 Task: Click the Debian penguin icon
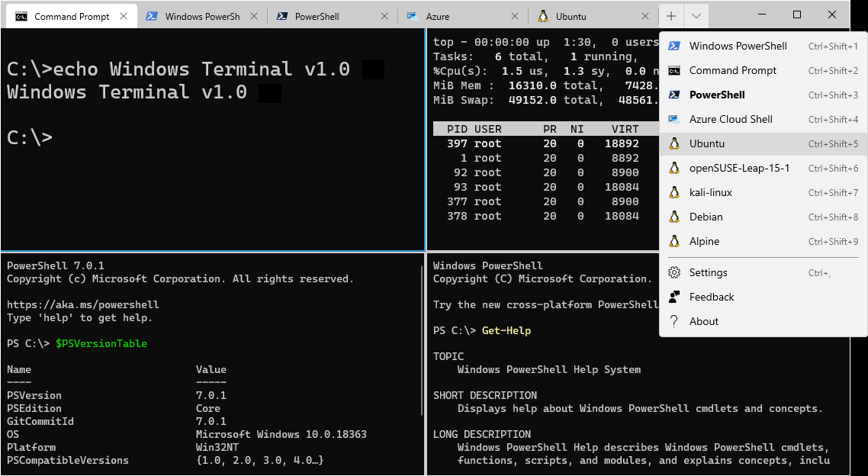coord(674,217)
